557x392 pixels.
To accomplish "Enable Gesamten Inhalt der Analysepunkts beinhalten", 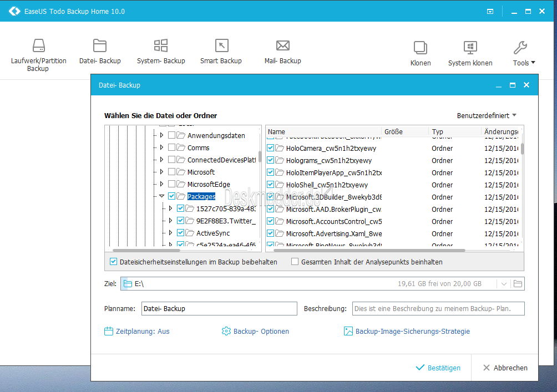I will pos(295,262).
